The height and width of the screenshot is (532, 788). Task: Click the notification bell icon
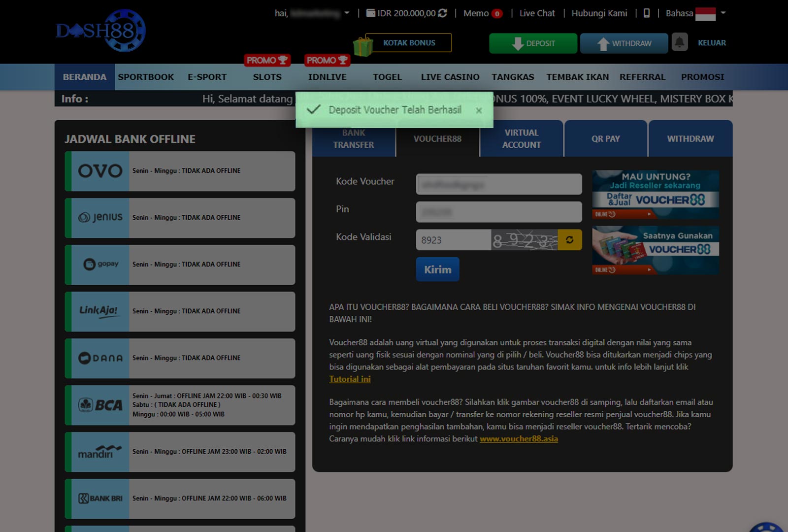point(680,43)
